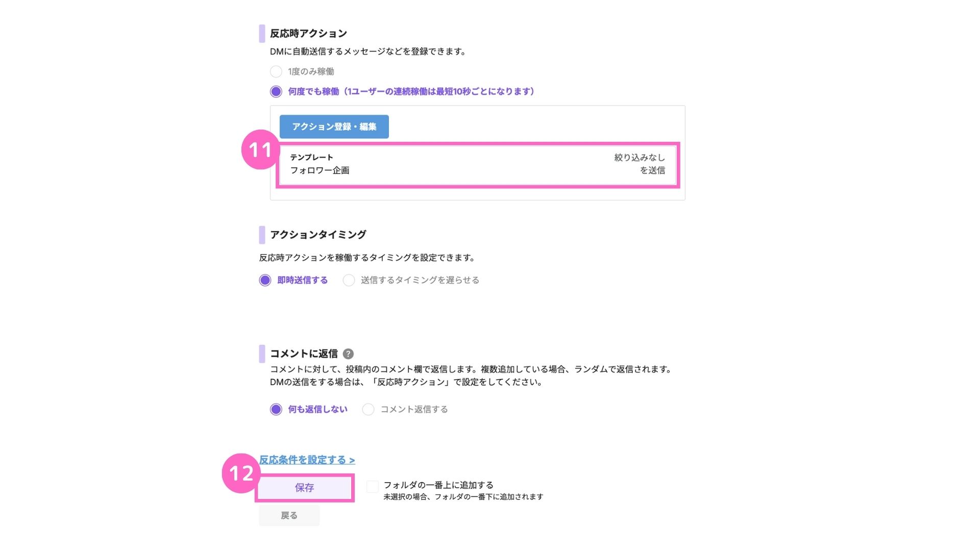Click the 保存 save button
This screenshot has width=980, height=551.
304,488
